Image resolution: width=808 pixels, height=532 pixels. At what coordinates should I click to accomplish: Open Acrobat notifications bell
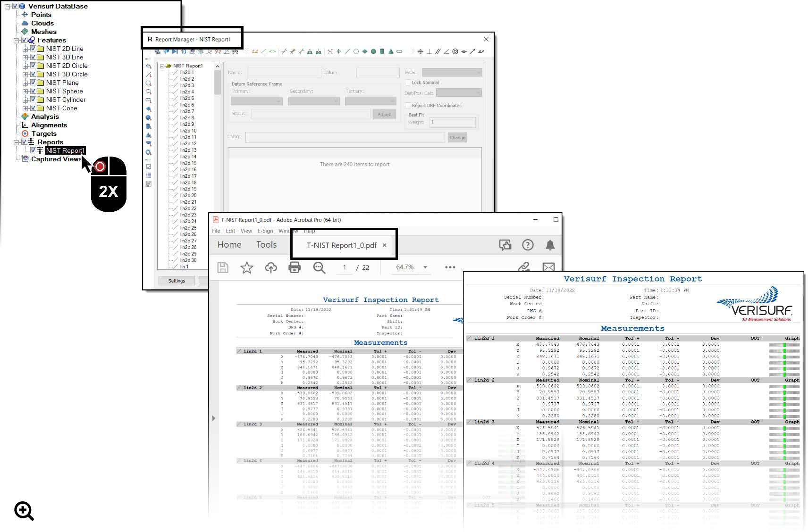pyautogui.click(x=550, y=245)
